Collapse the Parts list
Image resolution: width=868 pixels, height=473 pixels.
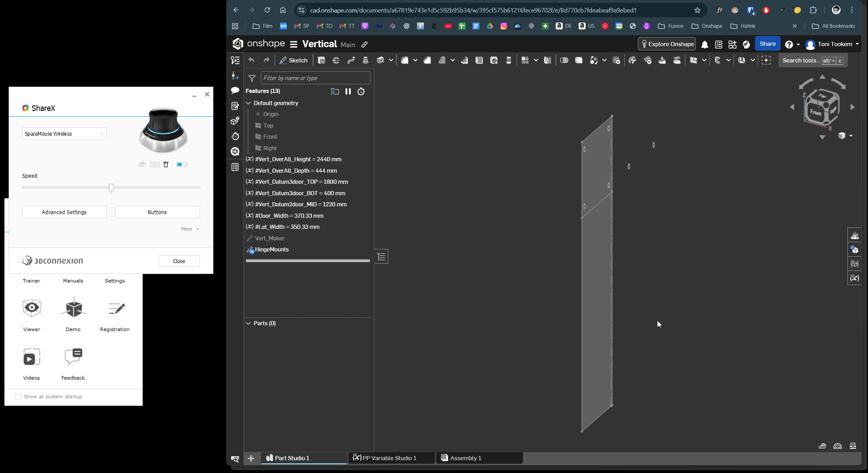click(x=248, y=323)
